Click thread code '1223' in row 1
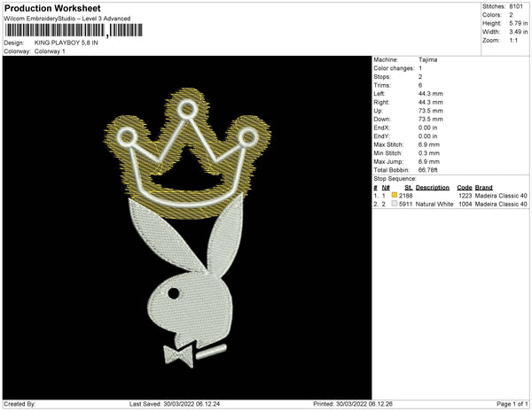Image resolution: width=532 pixels, height=411 pixels. [465, 196]
